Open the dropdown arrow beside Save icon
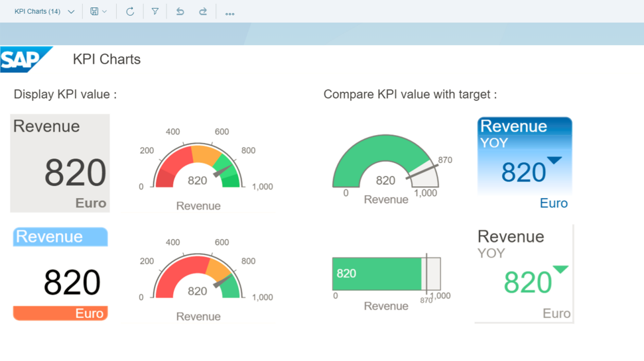 click(x=105, y=12)
